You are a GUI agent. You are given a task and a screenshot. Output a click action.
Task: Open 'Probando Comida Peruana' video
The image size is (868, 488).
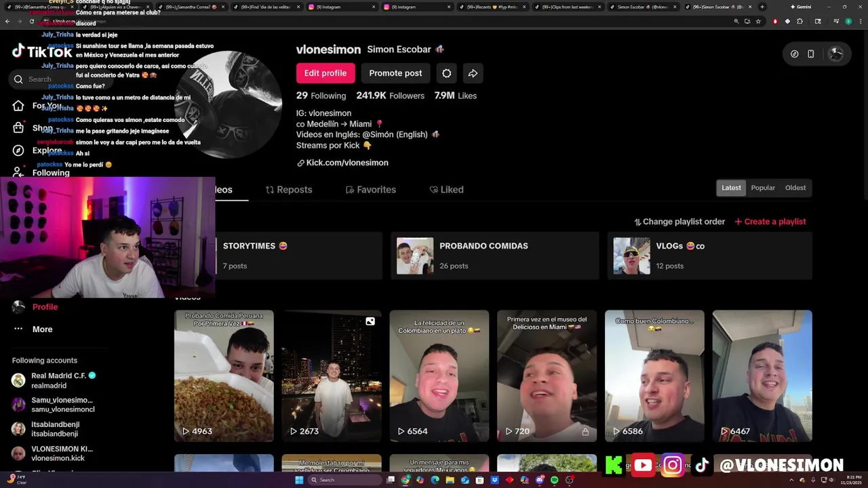224,376
